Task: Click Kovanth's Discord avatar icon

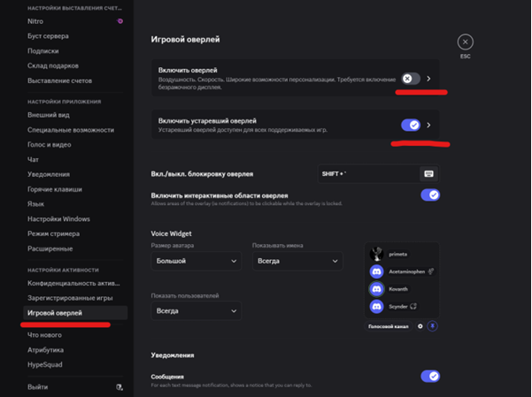Action: (x=376, y=289)
